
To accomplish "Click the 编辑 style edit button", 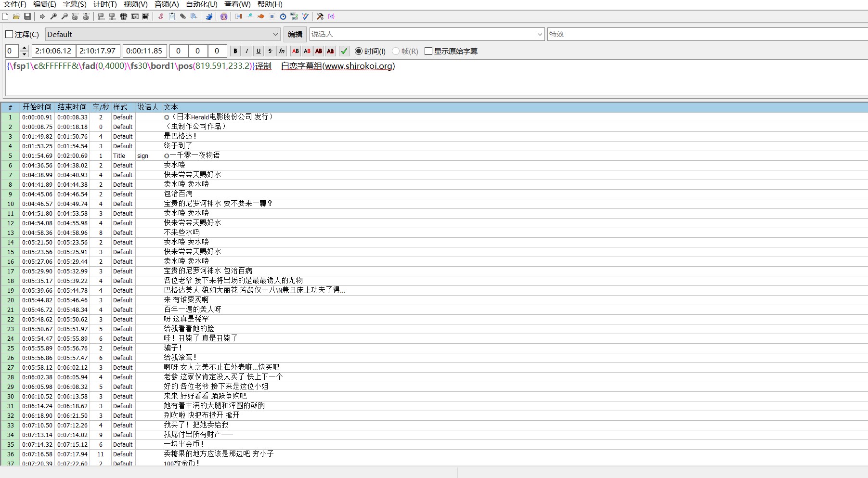I will coord(295,34).
